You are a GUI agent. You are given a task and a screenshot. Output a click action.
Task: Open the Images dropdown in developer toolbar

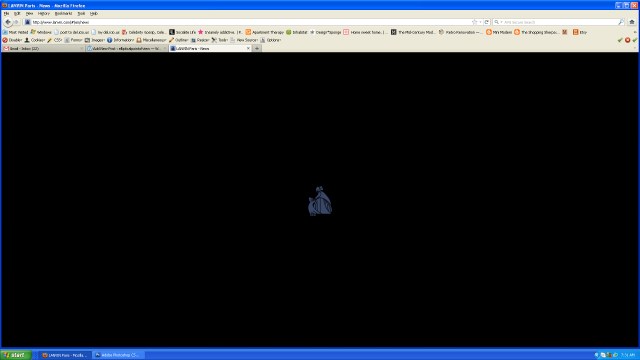pos(95,40)
